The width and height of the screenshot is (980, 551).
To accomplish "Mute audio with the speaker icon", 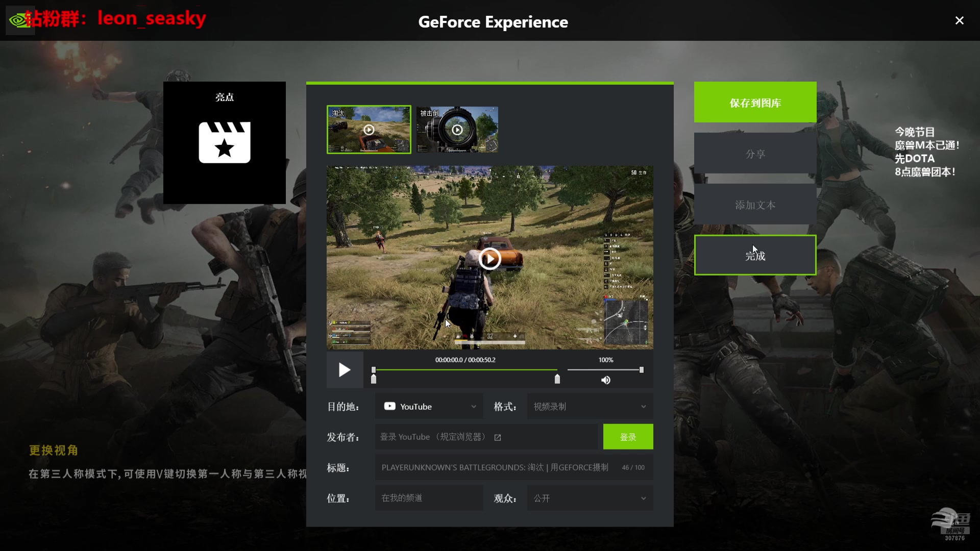I will [606, 380].
